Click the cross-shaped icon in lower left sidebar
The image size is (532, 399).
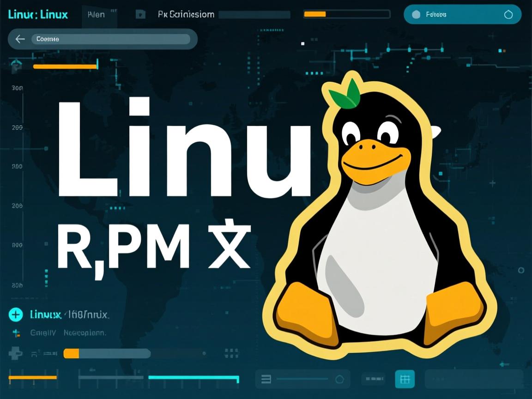coord(16,354)
